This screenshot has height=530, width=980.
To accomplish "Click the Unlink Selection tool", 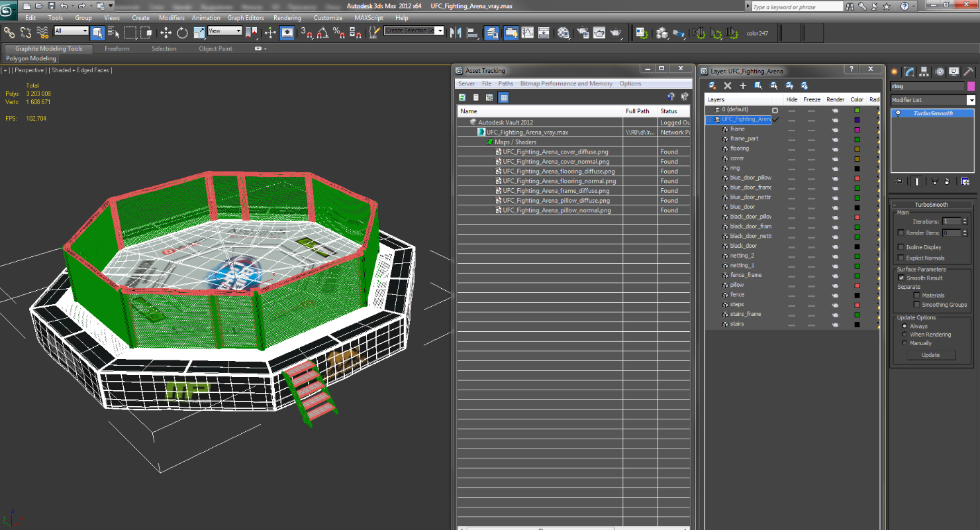I will point(26,32).
